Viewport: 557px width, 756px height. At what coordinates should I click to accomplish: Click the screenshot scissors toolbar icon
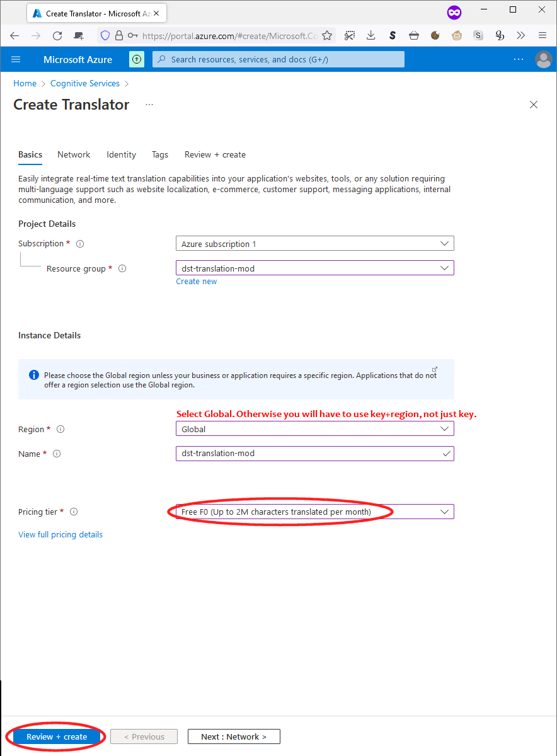[x=350, y=36]
